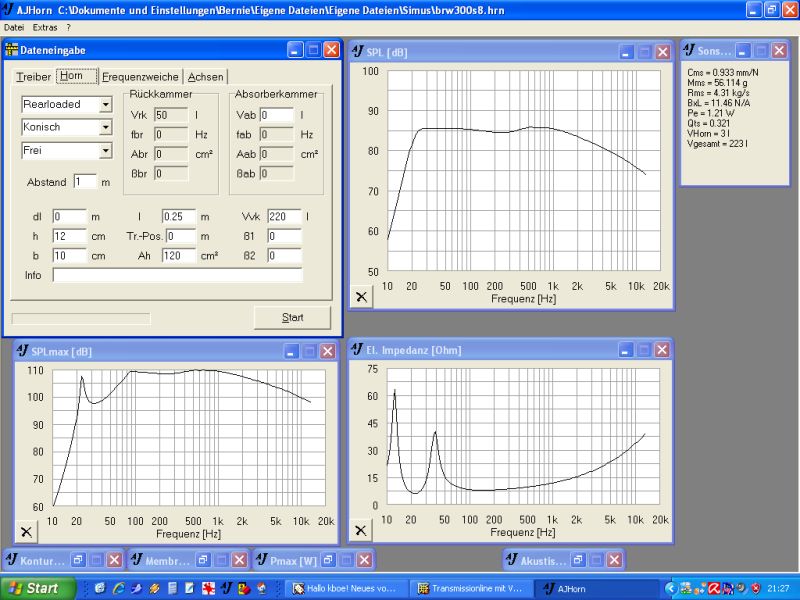Viewport: 800px width, 600px height.
Task: Open the Extras menu
Action: (45, 27)
